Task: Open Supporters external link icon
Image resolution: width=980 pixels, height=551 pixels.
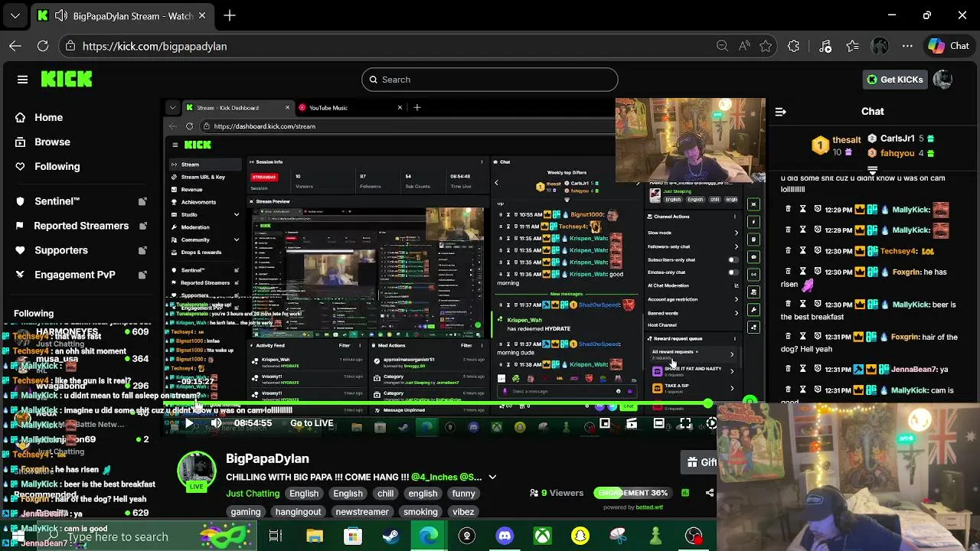Action: 142,250
